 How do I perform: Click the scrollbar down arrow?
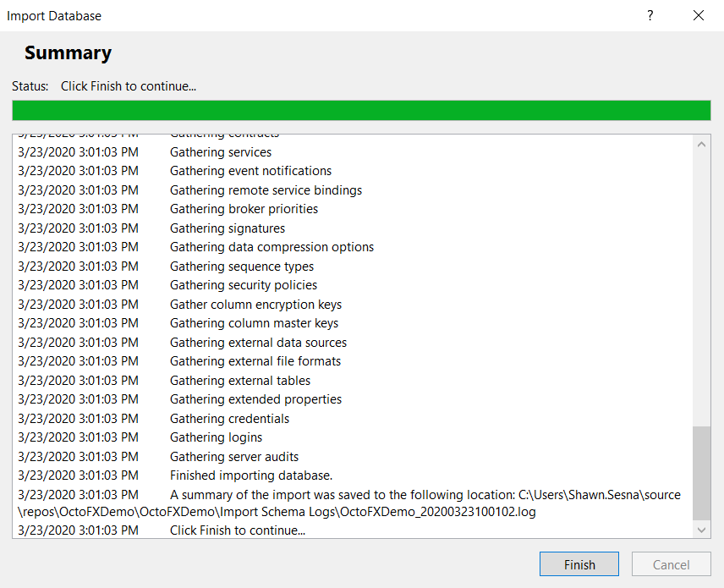[x=701, y=530]
